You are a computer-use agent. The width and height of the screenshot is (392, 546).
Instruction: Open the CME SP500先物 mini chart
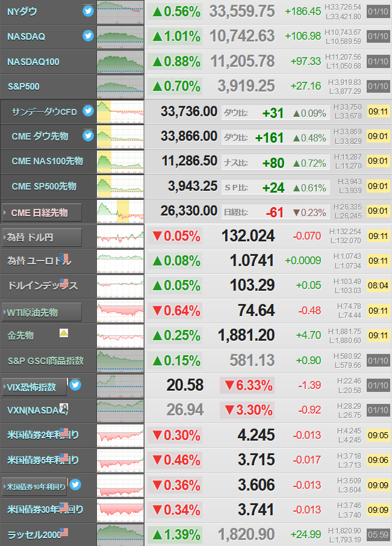tap(120, 186)
